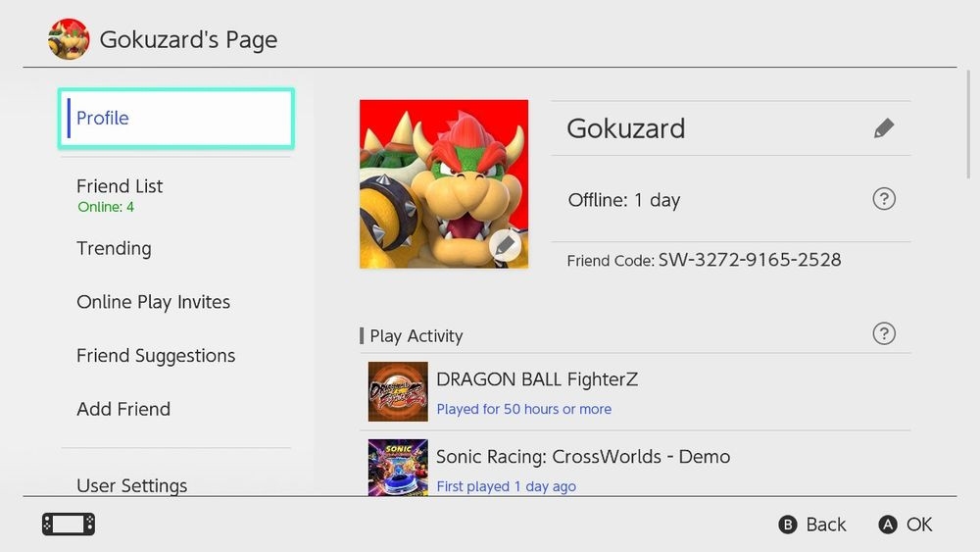Image resolution: width=980 pixels, height=552 pixels.
Task: Click the DRAGON BALL FighterZ game icon
Action: point(398,391)
